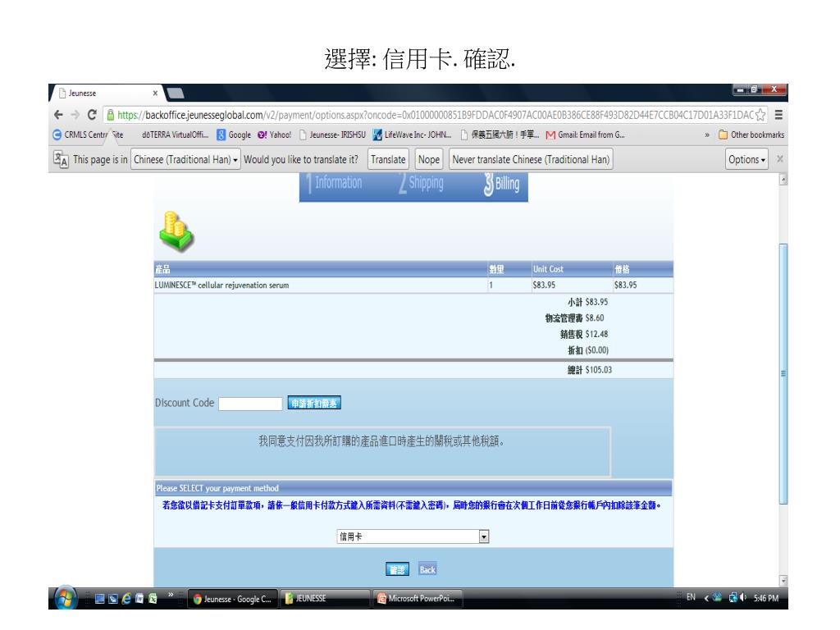The width and height of the screenshot is (840, 630).
Task: Click the translate bar language icon
Action: (x=61, y=159)
